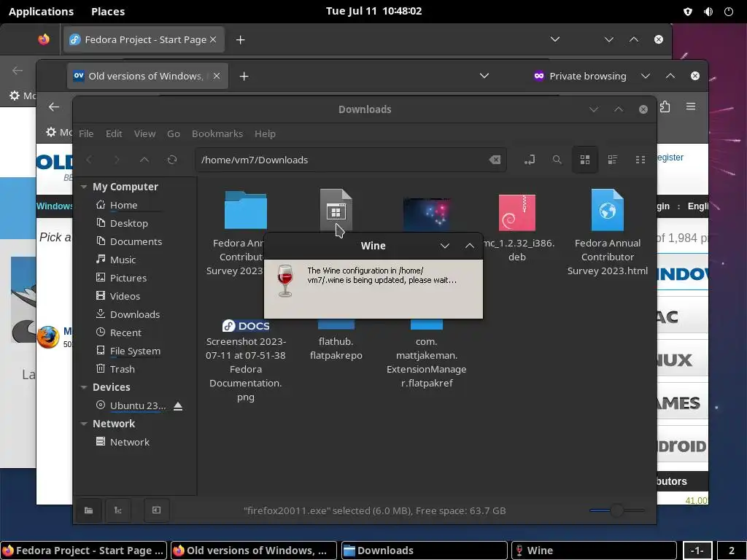Switch to Fedora Project Start Page taskbar window
Screen dimensions: 747x560
(x=84, y=551)
